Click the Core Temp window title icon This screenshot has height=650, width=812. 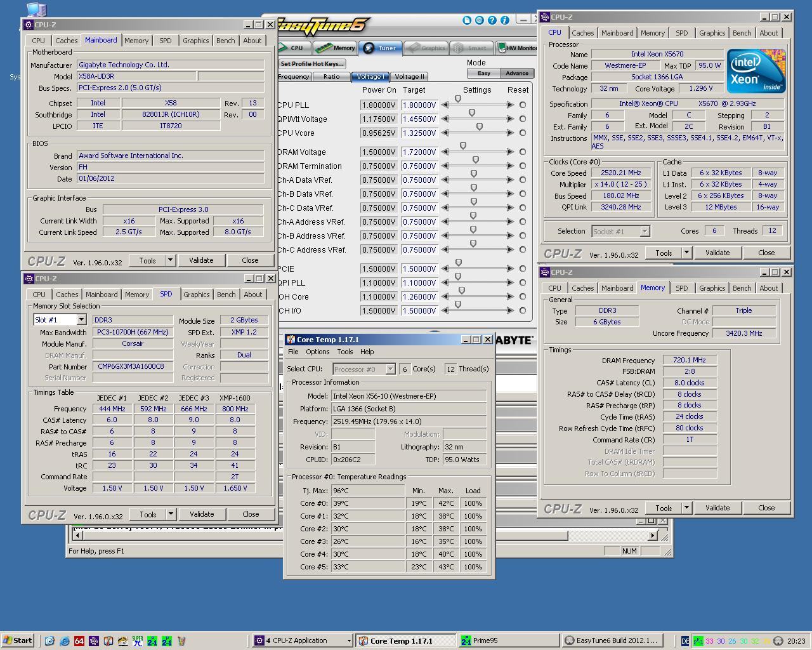pos(291,340)
